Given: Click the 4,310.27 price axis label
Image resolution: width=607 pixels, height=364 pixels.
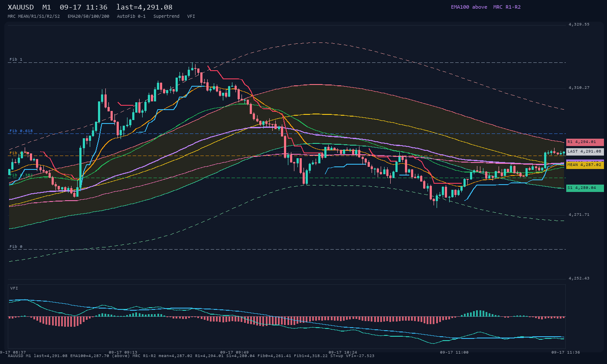Looking at the screenshot, I should pos(579,88).
